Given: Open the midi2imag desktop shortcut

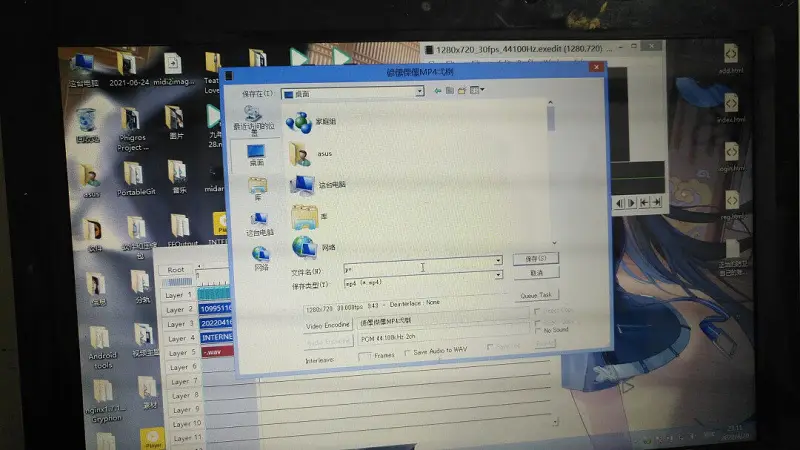Looking at the screenshot, I should point(174,68).
